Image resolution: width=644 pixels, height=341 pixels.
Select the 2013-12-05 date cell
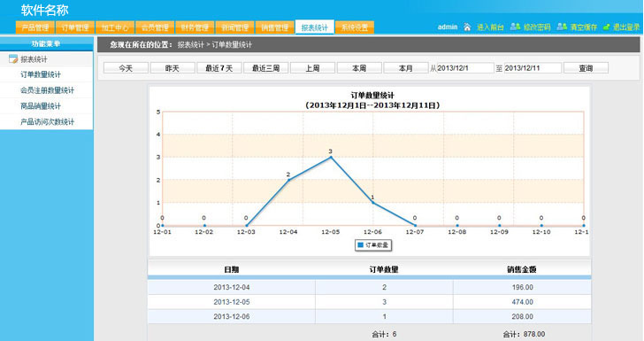coord(232,302)
